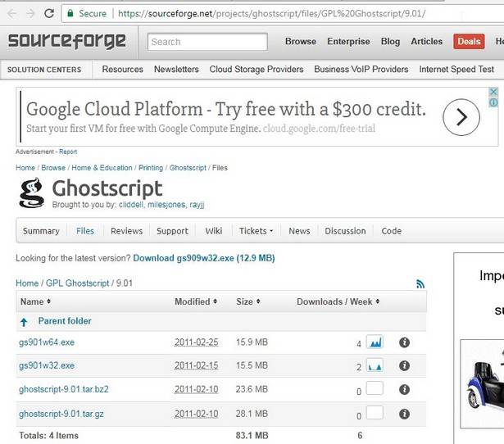Click the browser back arrow

coord(12,13)
